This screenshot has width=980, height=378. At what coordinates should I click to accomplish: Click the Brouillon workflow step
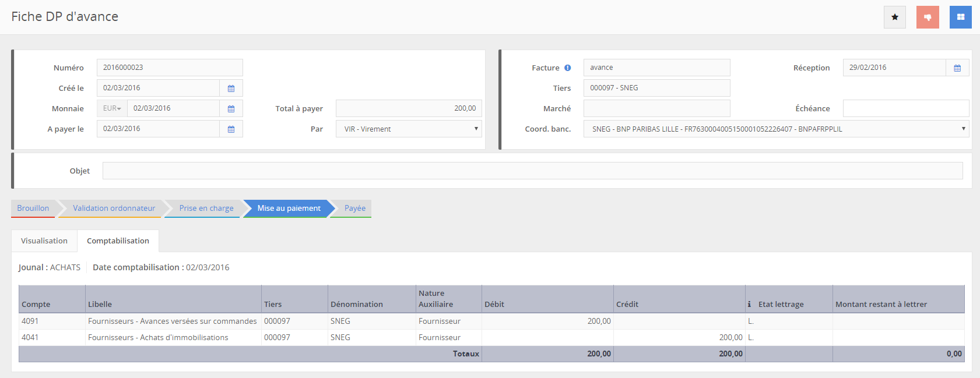(33, 208)
